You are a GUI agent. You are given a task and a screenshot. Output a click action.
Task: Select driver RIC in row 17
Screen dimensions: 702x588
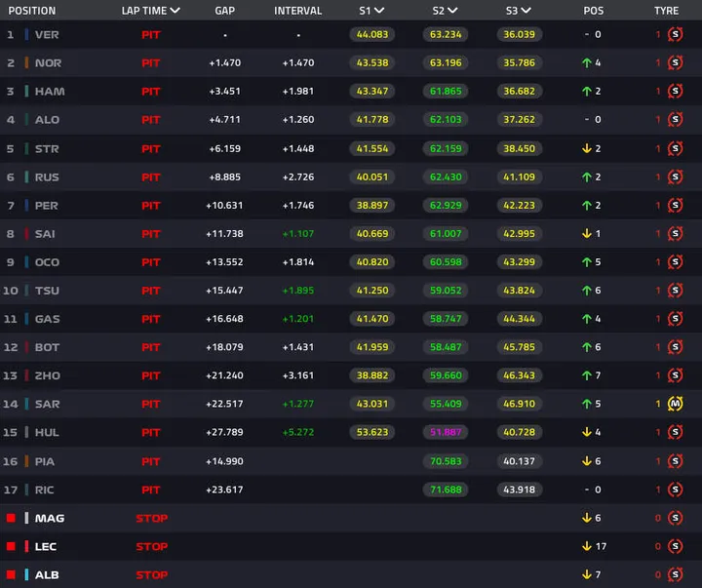point(44,490)
